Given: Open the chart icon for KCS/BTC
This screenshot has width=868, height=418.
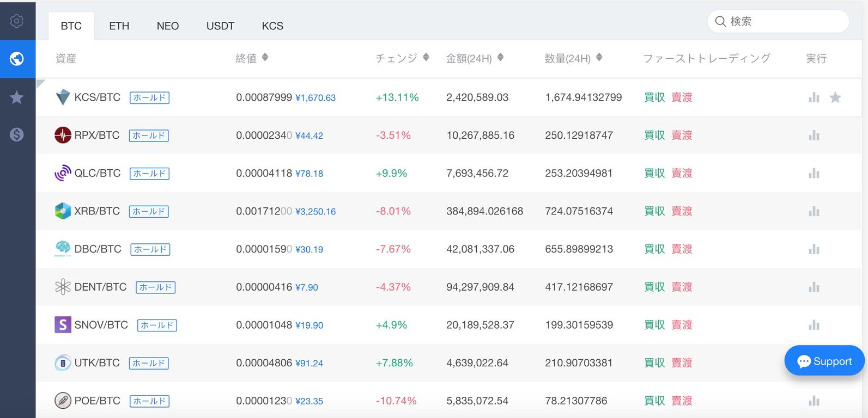Looking at the screenshot, I should tap(814, 97).
